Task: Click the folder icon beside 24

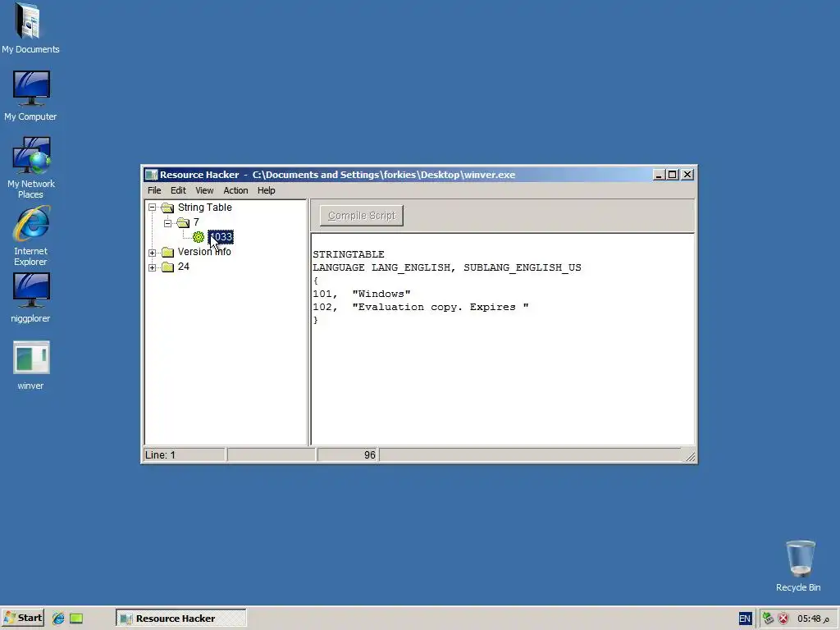Action: pos(167,267)
